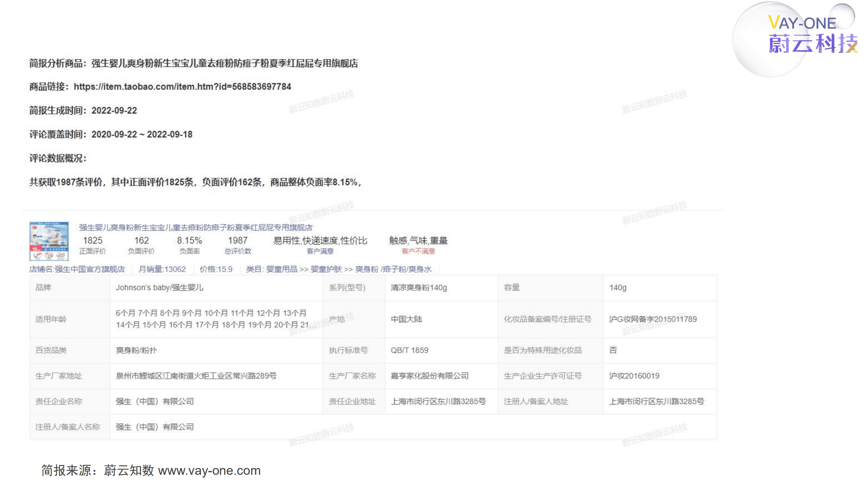Click the 负面率 8.15% value
Image resolution: width=868 pixels, height=488 pixels.
tap(189, 241)
